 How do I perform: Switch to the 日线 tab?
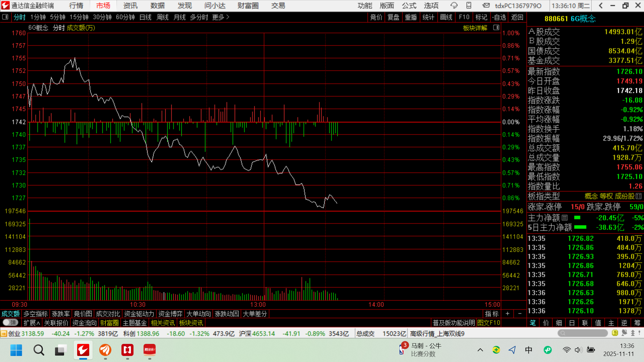pyautogui.click(x=145, y=17)
